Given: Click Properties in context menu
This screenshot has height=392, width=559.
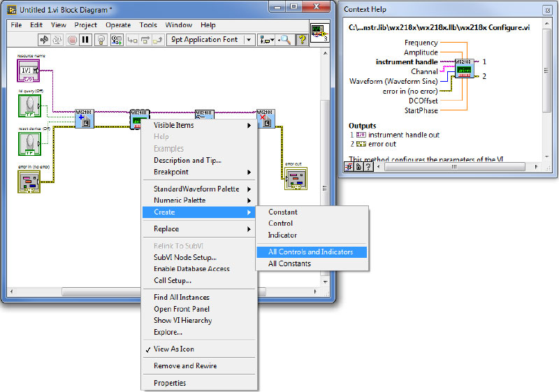Looking at the screenshot, I should click(x=170, y=383).
